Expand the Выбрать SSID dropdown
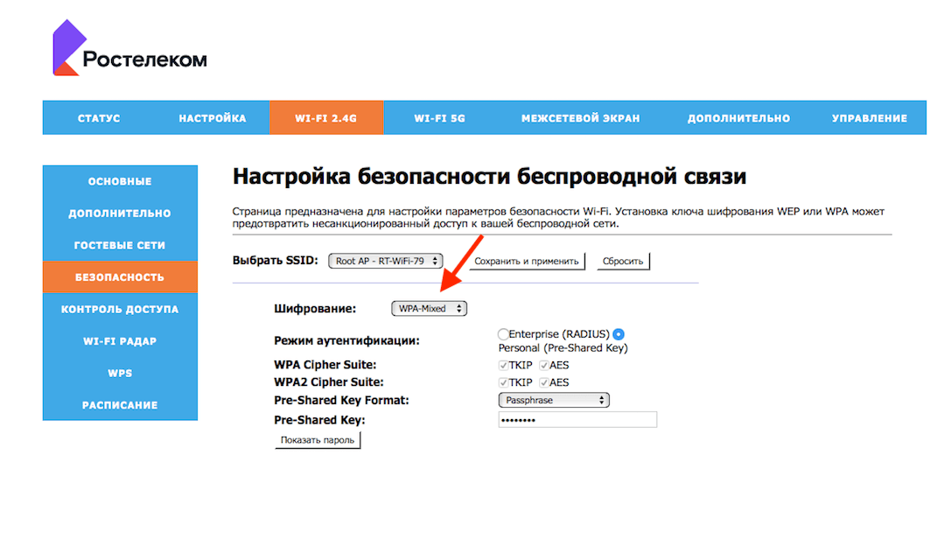The width and height of the screenshot is (951, 560). pos(386,261)
